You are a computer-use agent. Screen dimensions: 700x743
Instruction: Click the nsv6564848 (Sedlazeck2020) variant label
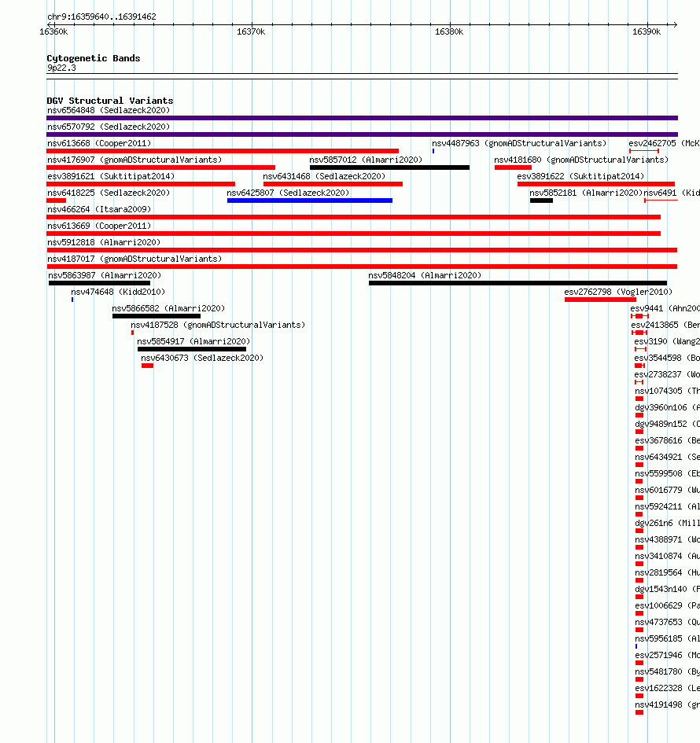109,110
